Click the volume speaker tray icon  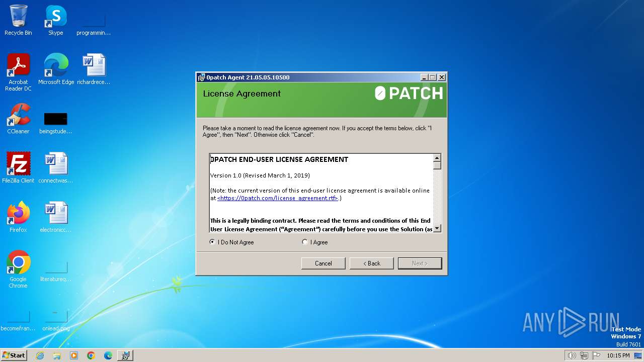572,355
